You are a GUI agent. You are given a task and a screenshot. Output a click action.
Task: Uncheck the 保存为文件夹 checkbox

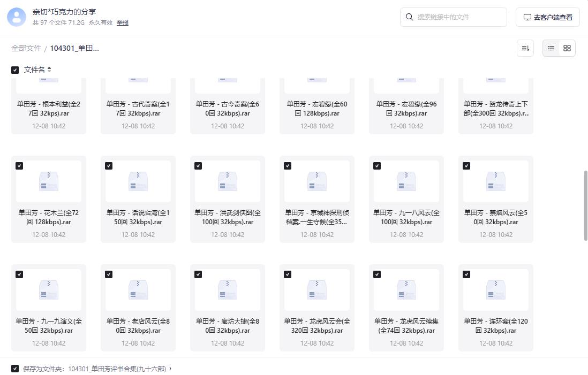coord(15,369)
